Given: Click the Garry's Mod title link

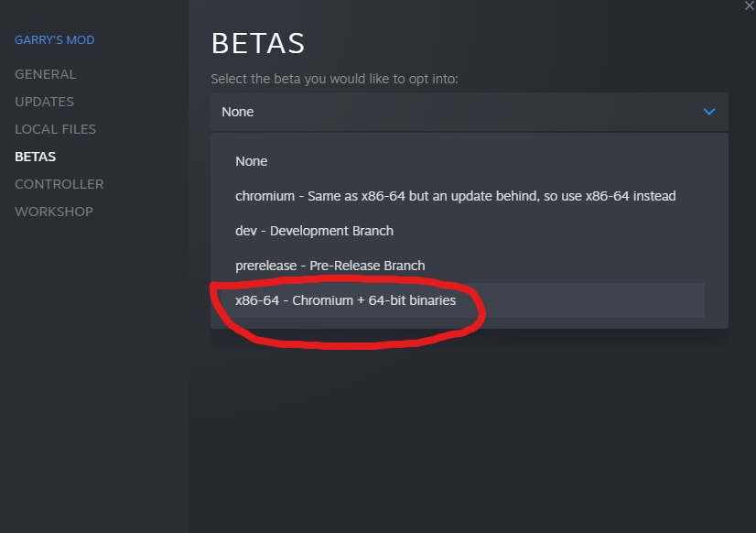Looking at the screenshot, I should (x=55, y=40).
